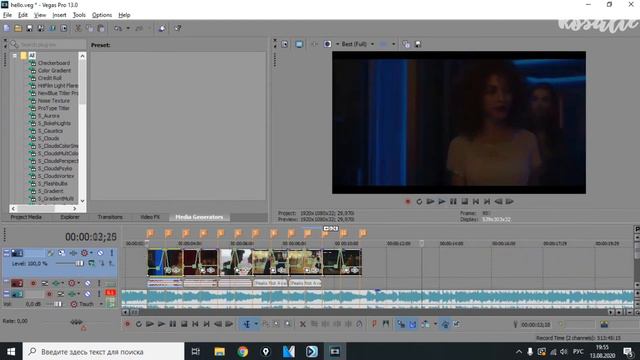The height and width of the screenshot is (360, 640).
Task: Copy preview snapshot to clipboard
Action: [406, 44]
